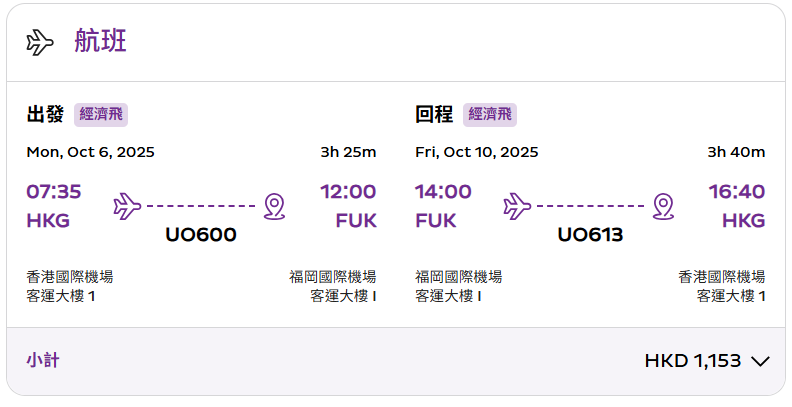Click the 經濟飛 badge next to 出發

pos(101,115)
